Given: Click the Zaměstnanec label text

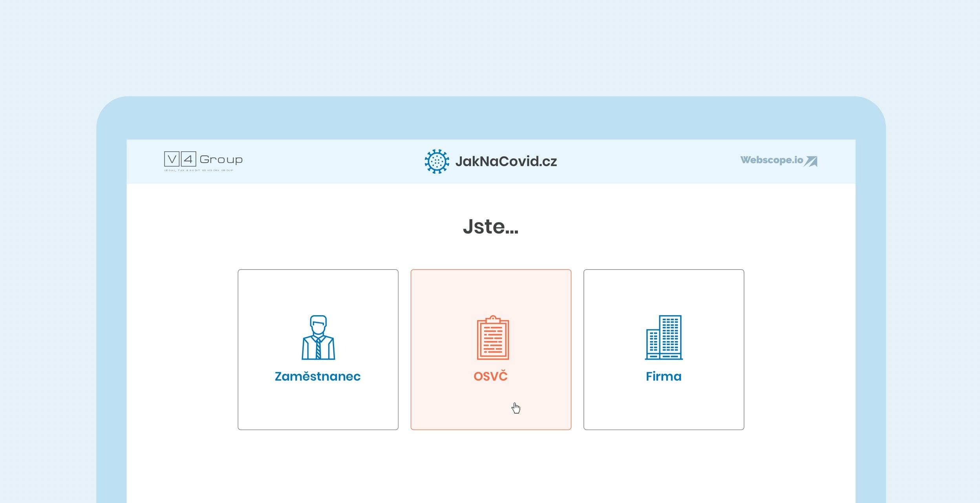Looking at the screenshot, I should click(318, 376).
